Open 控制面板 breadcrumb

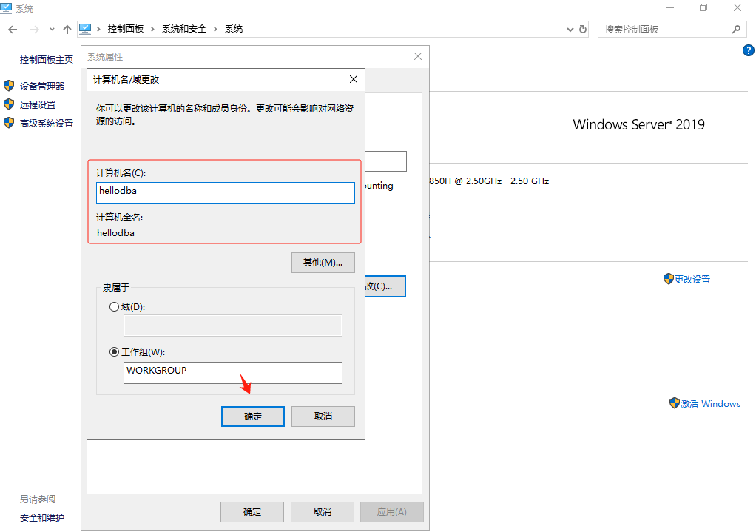click(125, 29)
